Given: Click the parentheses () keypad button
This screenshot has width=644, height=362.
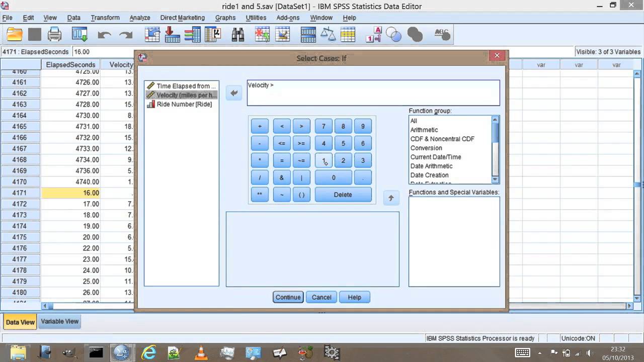Looking at the screenshot, I should click(x=301, y=195).
